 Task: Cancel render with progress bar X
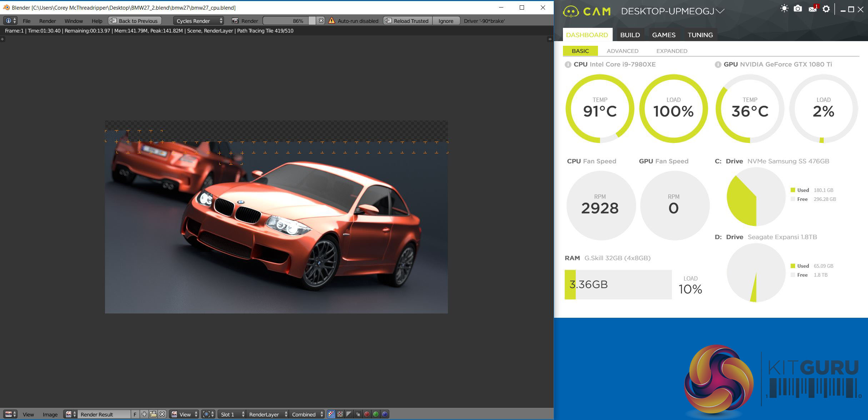tap(321, 21)
